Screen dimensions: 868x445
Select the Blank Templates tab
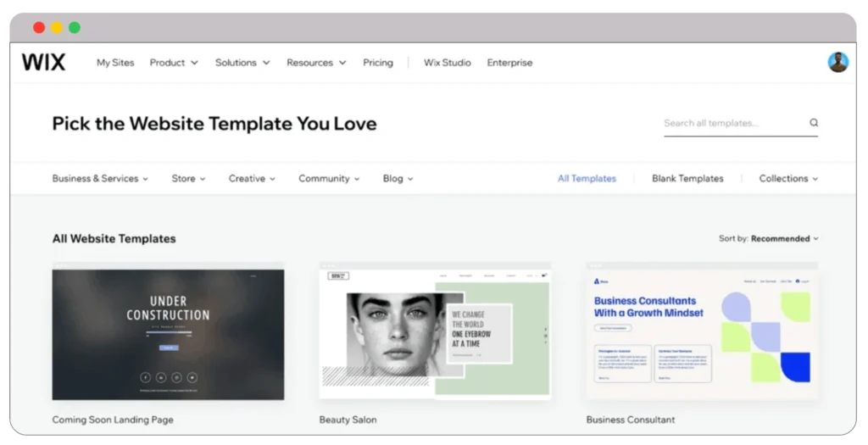click(x=687, y=178)
